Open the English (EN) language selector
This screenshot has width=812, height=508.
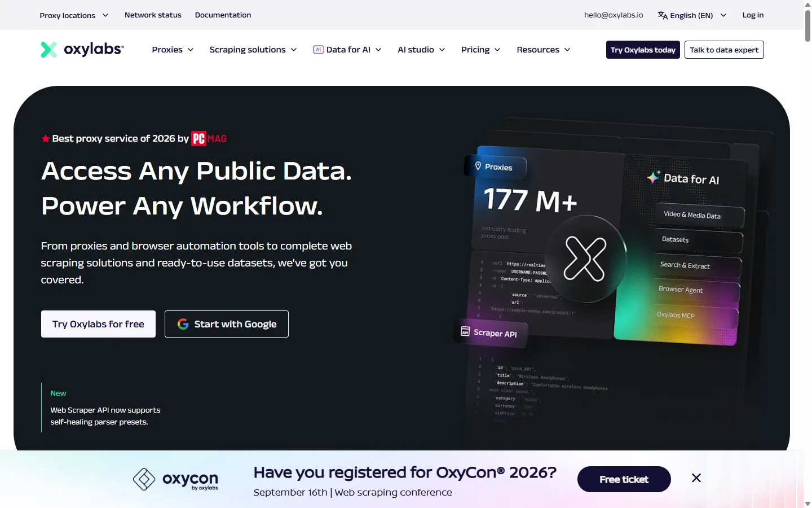(x=692, y=15)
